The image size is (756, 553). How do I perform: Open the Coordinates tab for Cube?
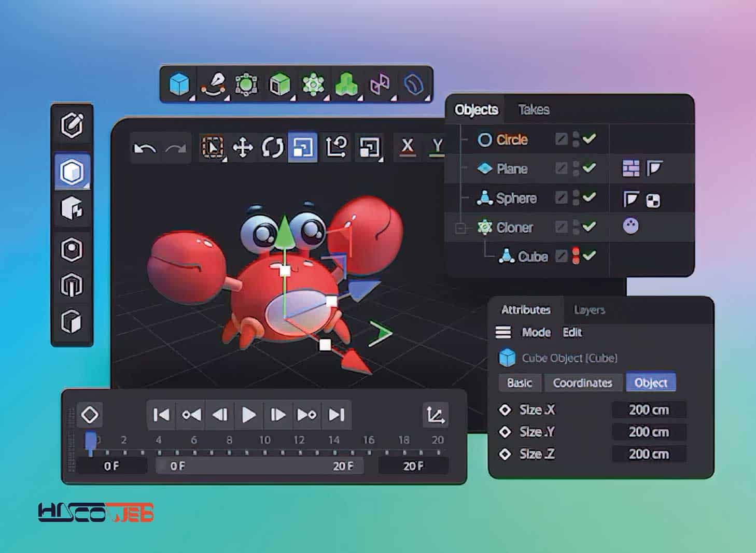[582, 382]
